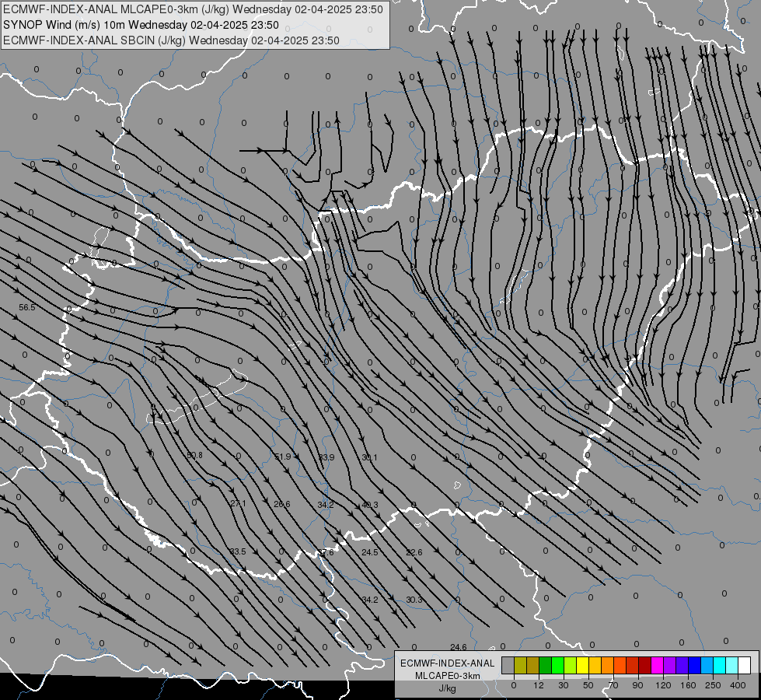Click the legend tick label '90'
761x700 pixels.
(637, 685)
